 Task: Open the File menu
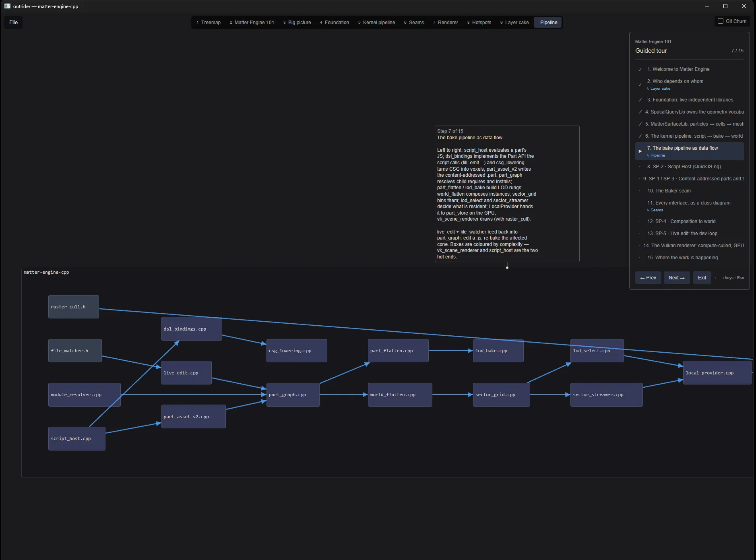13,22
